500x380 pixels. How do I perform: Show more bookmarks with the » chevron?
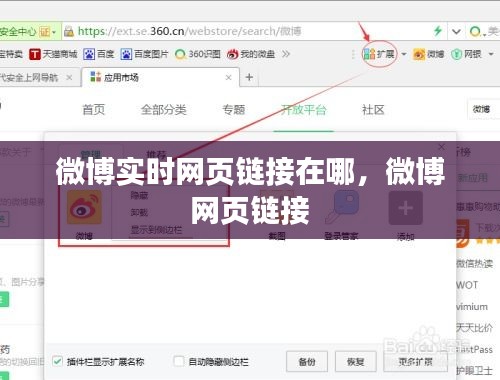(x=286, y=54)
